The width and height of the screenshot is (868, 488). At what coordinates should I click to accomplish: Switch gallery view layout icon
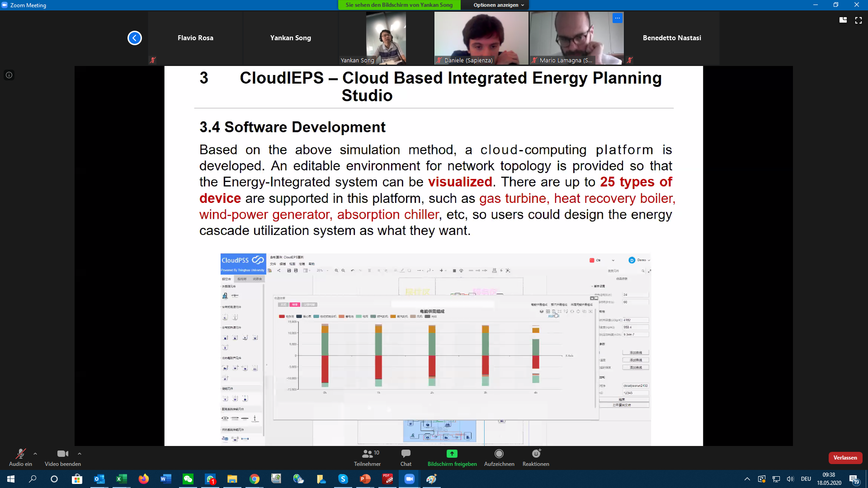point(843,20)
